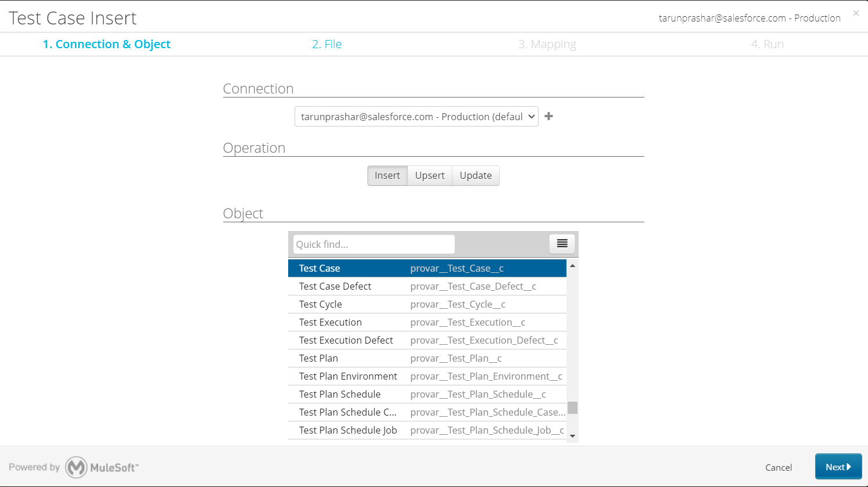The width and height of the screenshot is (868, 487).
Task: Go to step 2 File
Action: (x=327, y=44)
